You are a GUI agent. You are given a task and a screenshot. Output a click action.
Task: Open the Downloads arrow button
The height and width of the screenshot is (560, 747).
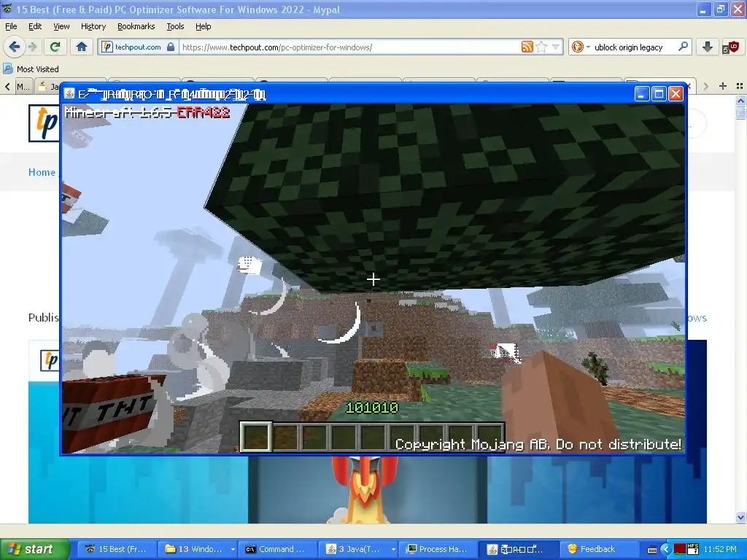coord(708,47)
